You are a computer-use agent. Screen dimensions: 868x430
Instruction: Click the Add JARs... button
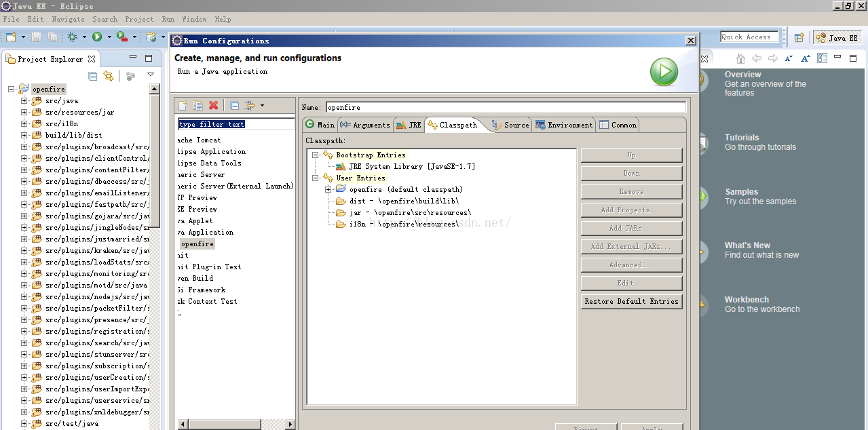click(x=631, y=228)
